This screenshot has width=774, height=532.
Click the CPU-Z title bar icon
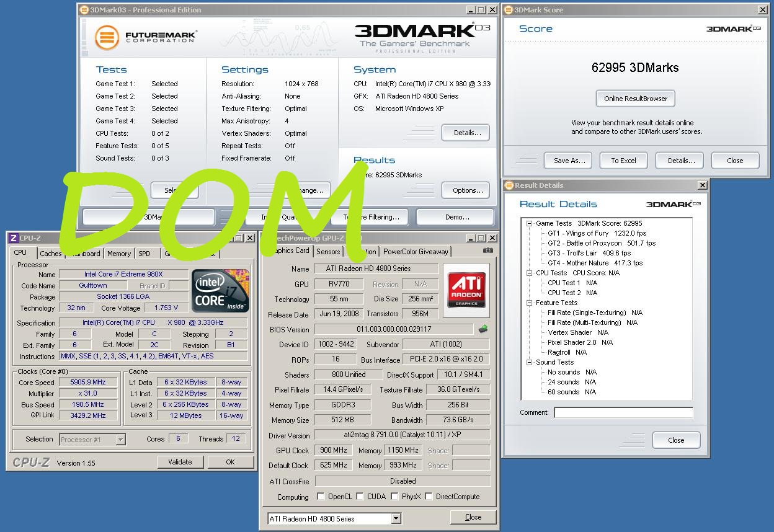pyautogui.click(x=13, y=238)
